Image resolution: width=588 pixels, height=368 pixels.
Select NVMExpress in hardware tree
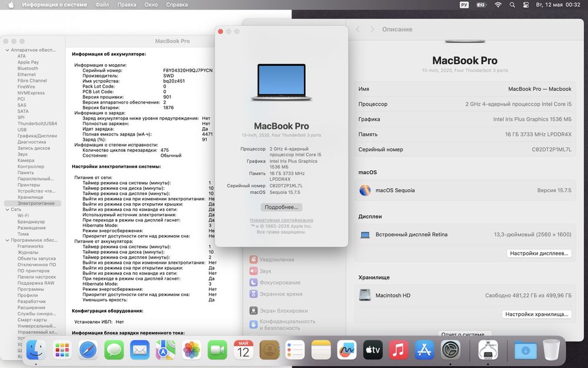[31, 93]
